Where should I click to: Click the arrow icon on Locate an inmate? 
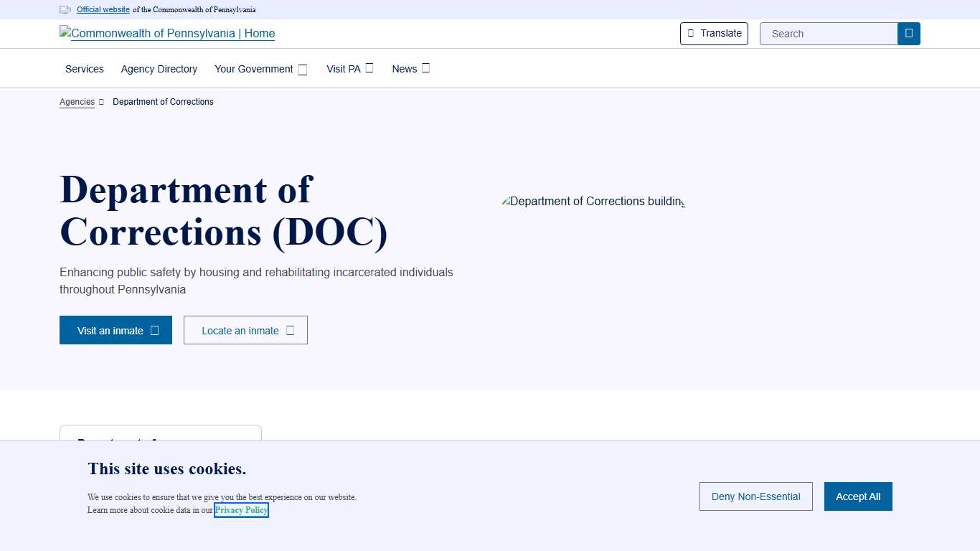tap(290, 331)
